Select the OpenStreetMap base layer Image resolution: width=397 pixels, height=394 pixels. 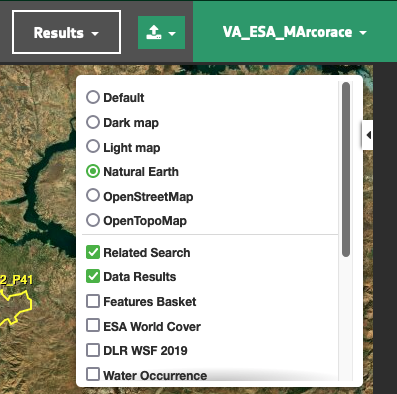[x=93, y=196]
